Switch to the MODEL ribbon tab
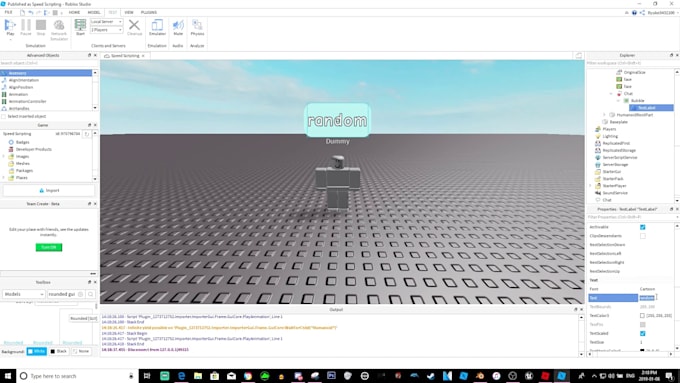 94,13
